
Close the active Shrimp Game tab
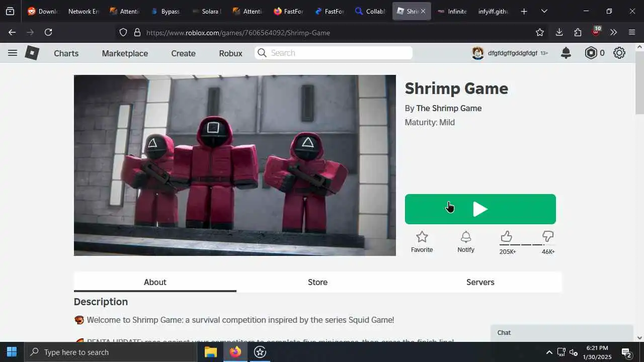click(x=423, y=11)
